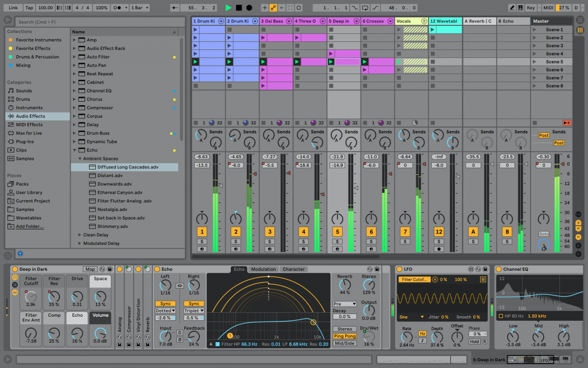This screenshot has height=368, width=588.
Task: Switch to the Modulation tab in Echo
Action: click(x=264, y=269)
